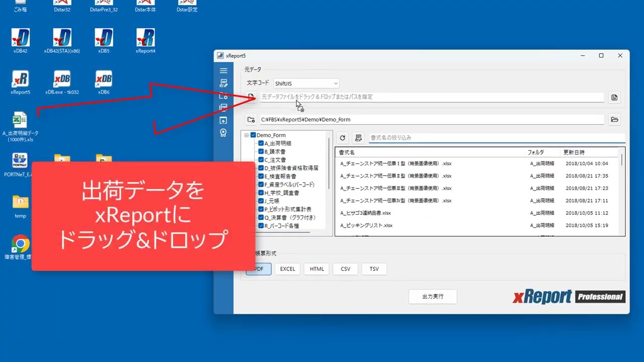Click the form folder path field
644x362 pixels.
(432, 120)
